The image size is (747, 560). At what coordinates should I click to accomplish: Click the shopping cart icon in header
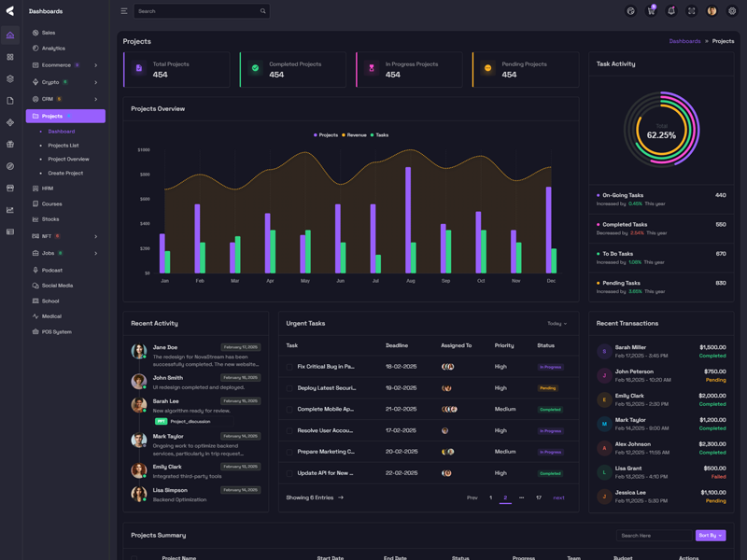click(x=651, y=11)
